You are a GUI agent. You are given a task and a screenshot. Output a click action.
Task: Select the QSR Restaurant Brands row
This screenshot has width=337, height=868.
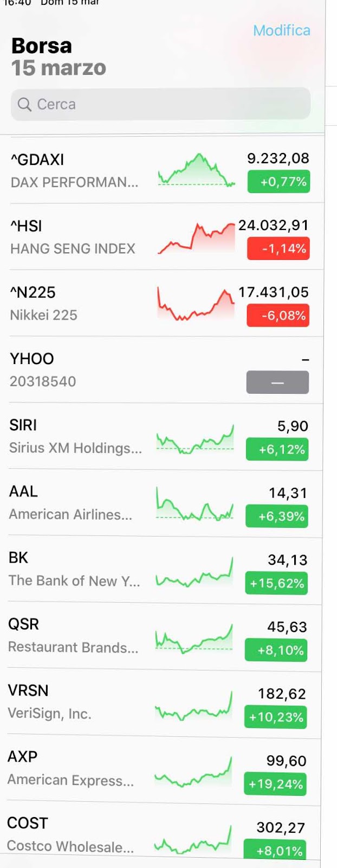tap(164, 636)
